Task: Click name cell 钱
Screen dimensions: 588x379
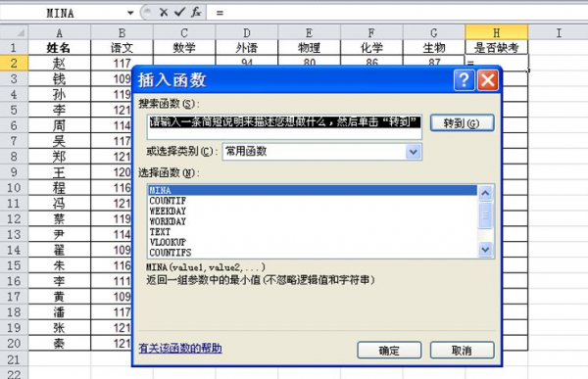Action: tap(59, 78)
